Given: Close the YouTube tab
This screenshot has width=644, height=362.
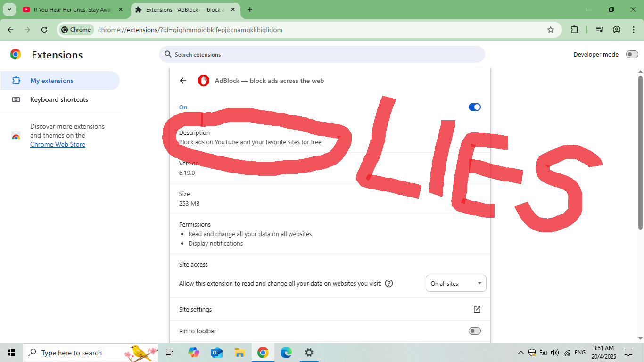Looking at the screenshot, I should click(x=120, y=9).
